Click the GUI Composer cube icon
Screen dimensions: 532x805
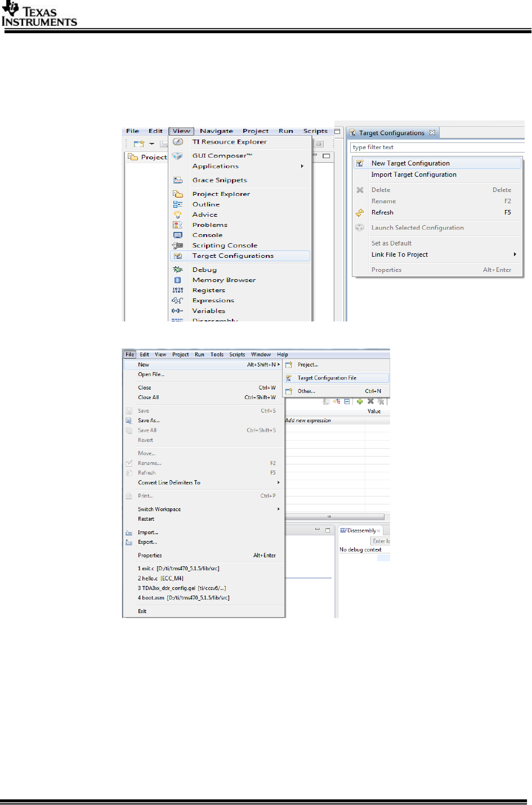178,156
